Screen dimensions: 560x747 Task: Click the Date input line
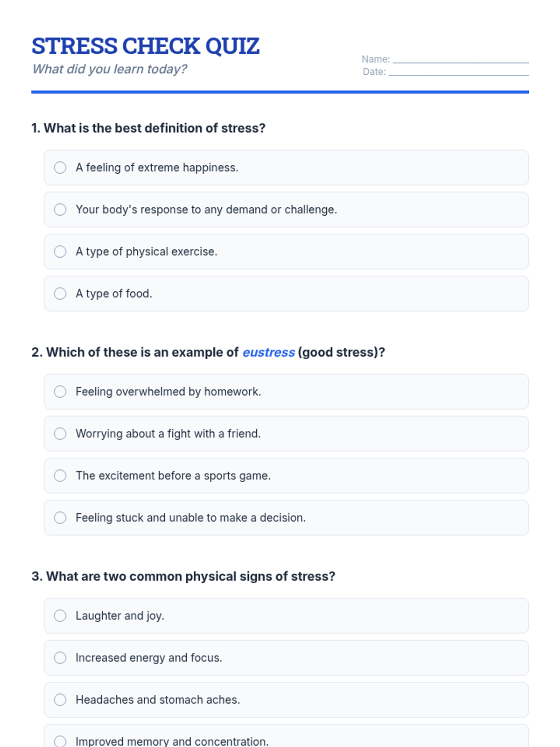459,72
